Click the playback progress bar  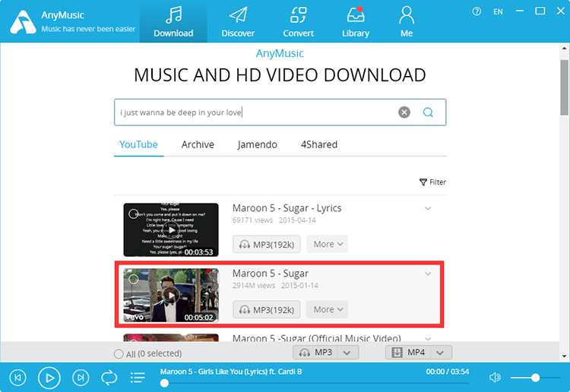pos(315,383)
